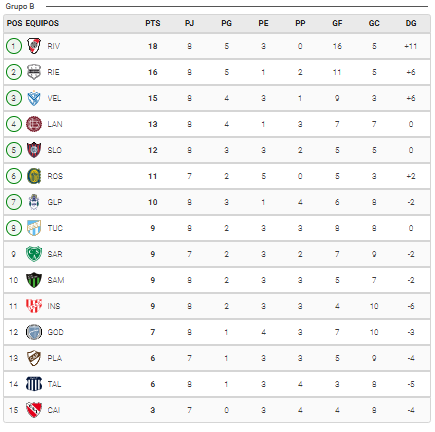Click the Gimnasia GLP crest
The image size is (435, 432).
tap(34, 202)
